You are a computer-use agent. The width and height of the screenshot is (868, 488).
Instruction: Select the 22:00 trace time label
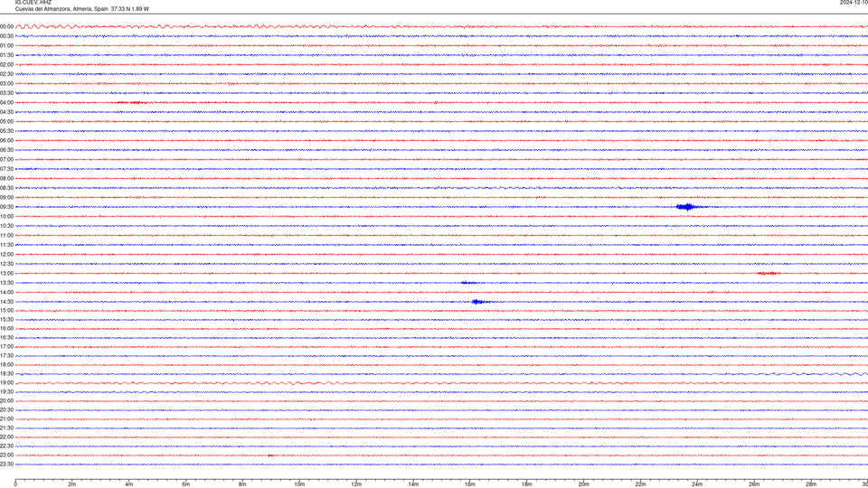(6, 437)
